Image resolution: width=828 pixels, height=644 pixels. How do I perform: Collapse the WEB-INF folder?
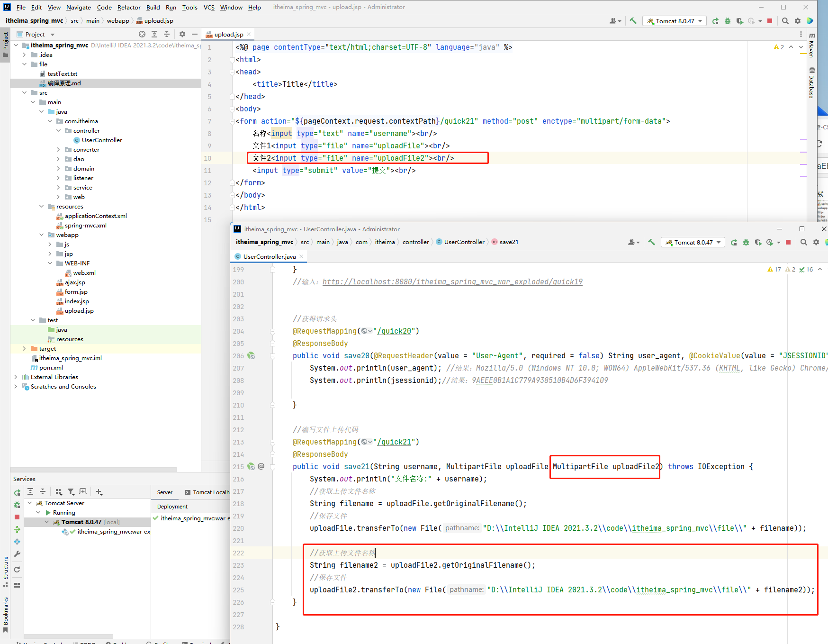(50, 263)
